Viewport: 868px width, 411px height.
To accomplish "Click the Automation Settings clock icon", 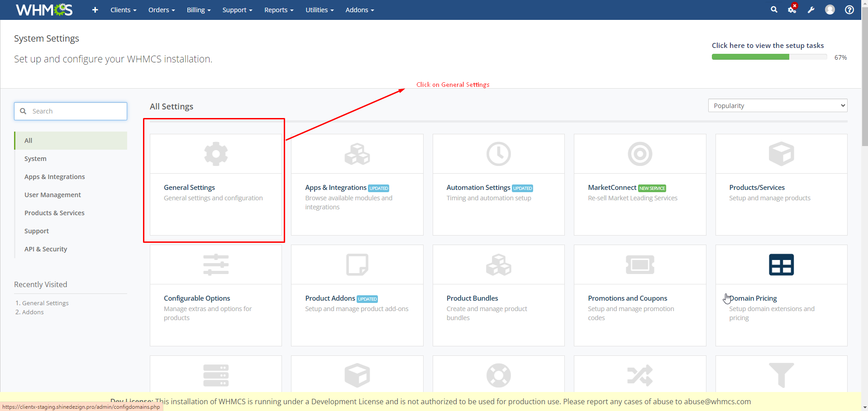I will pyautogui.click(x=498, y=154).
